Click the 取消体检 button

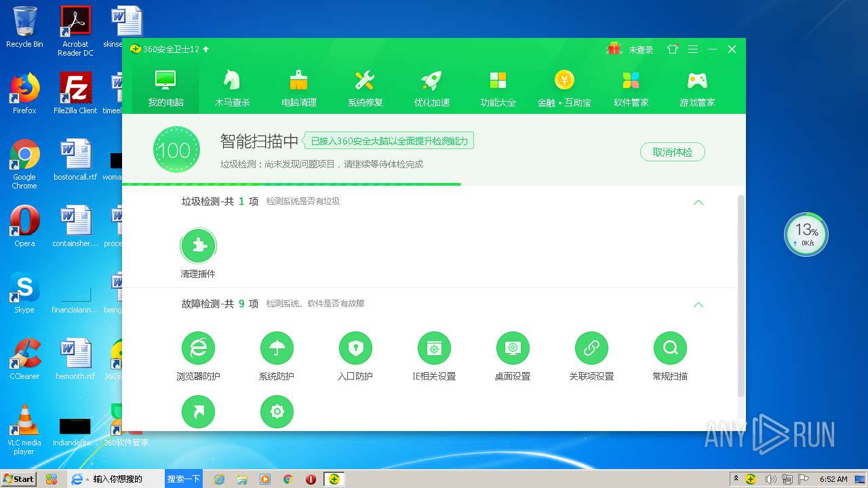coord(672,152)
